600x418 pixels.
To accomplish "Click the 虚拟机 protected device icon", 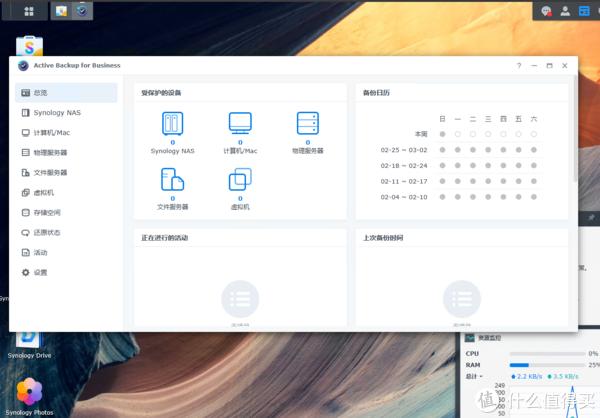I will pyautogui.click(x=240, y=179).
